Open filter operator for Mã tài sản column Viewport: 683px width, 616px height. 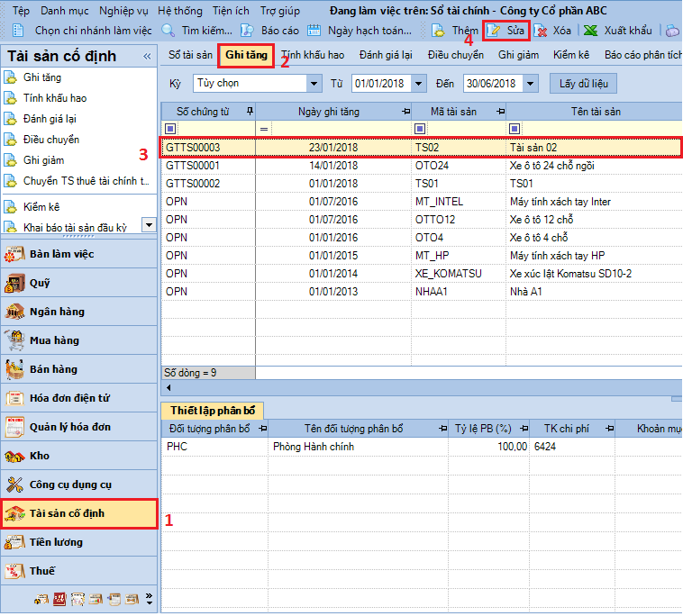420,129
